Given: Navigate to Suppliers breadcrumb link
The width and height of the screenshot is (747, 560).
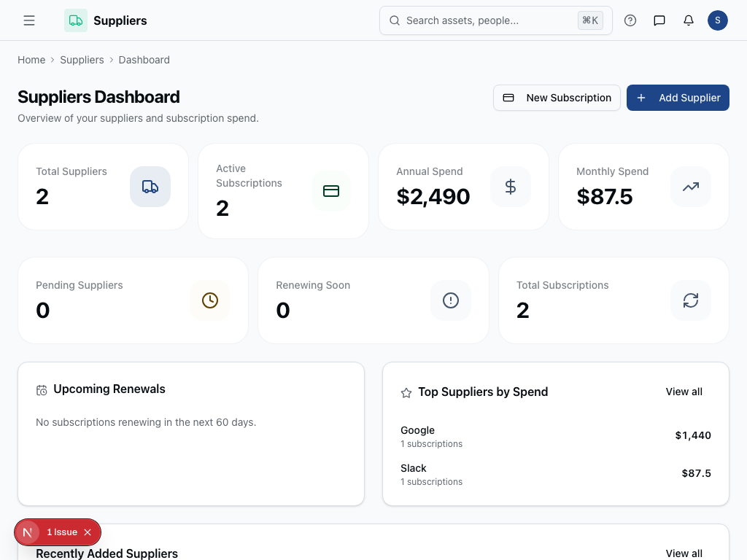Looking at the screenshot, I should click(x=82, y=60).
